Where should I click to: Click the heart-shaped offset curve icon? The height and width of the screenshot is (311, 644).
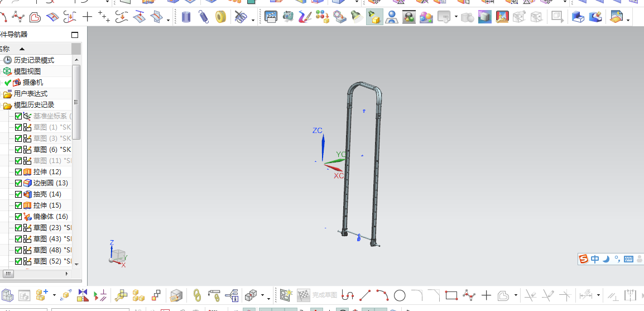coord(35,17)
